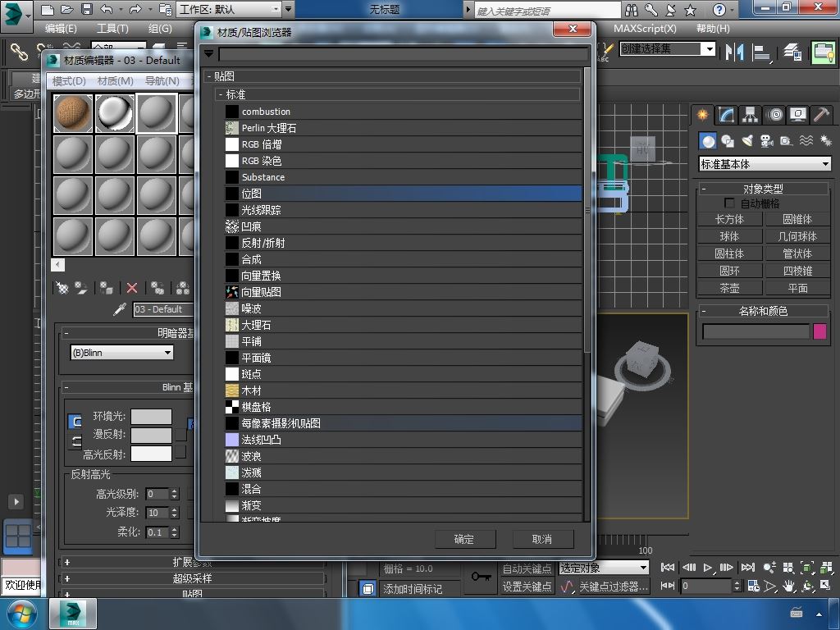Open the help question mark icon
Image resolution: width=840 pixels, height=630 pixels.
click(x=719, y=10)
